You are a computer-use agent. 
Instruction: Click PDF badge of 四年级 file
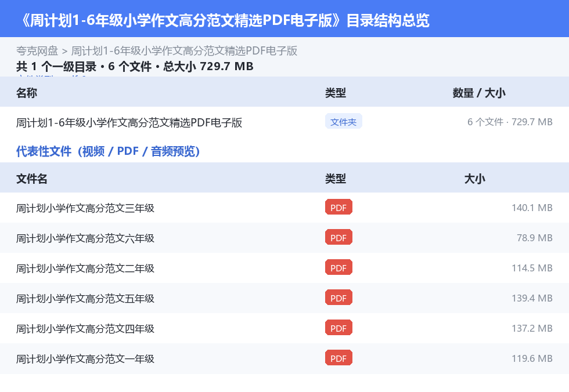pos(338,328)
